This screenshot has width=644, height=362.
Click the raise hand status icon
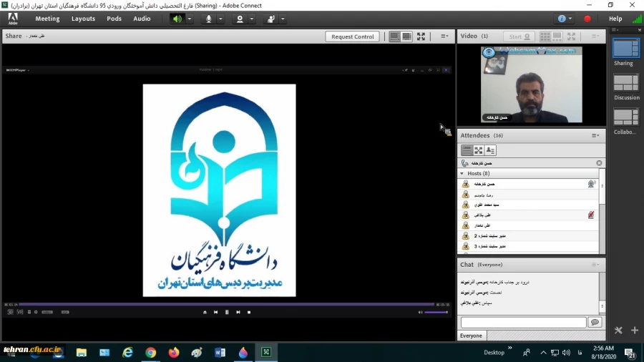[x=270, y=19]
